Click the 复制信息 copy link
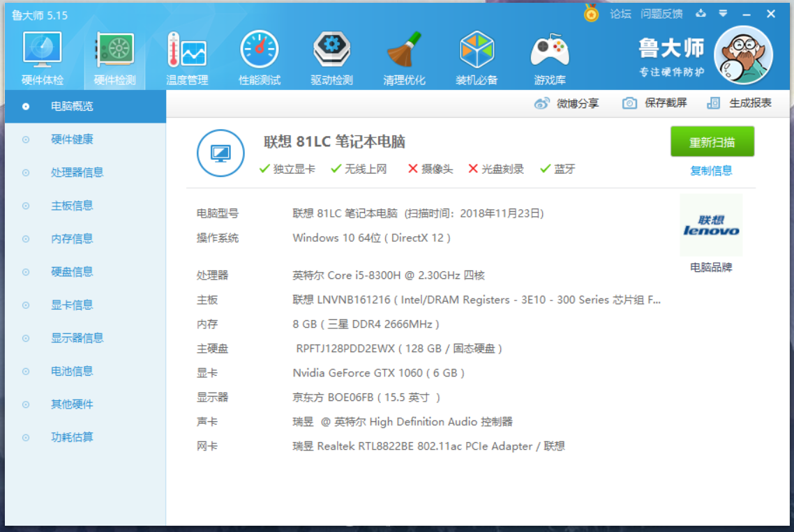The image size is (794, 532). tap(711, 171)
